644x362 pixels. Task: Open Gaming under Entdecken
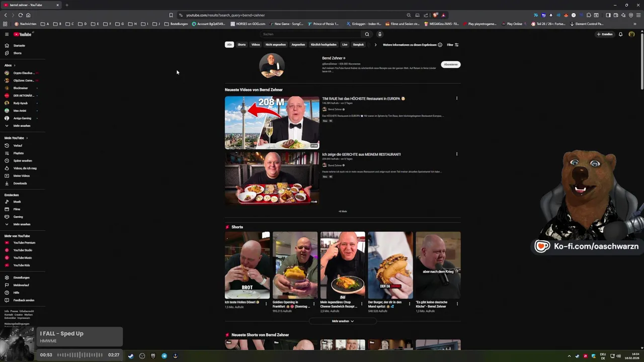[18, 217]
